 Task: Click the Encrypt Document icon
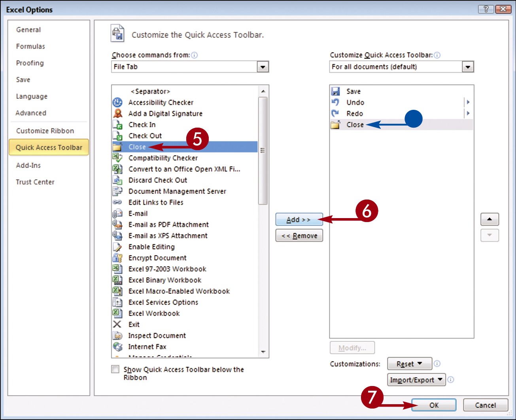point(117,258)
